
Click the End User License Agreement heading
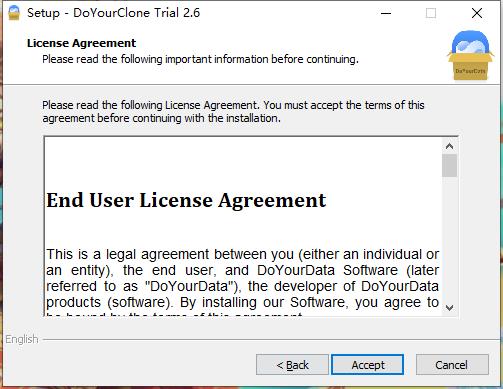coord(186,201)
